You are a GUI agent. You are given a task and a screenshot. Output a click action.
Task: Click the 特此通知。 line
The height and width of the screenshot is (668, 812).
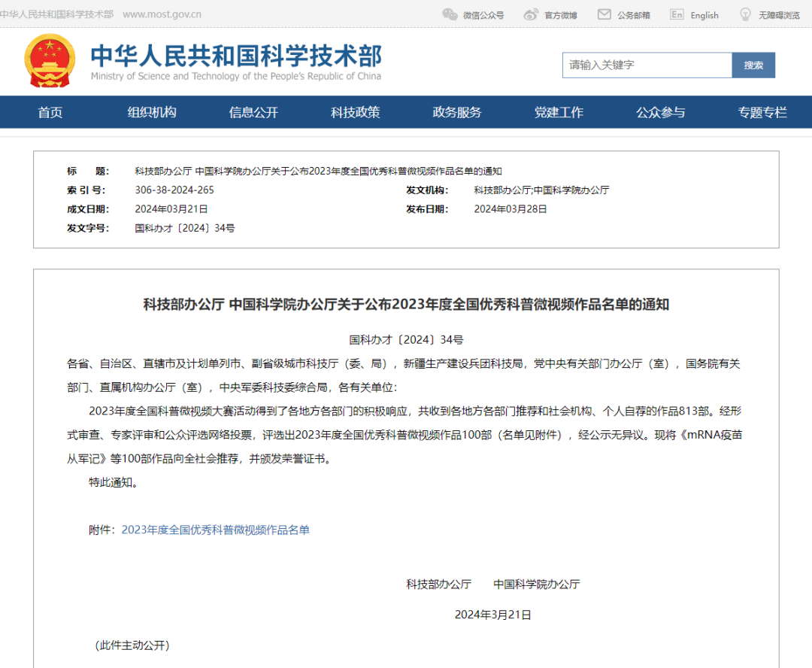(114, 482)
